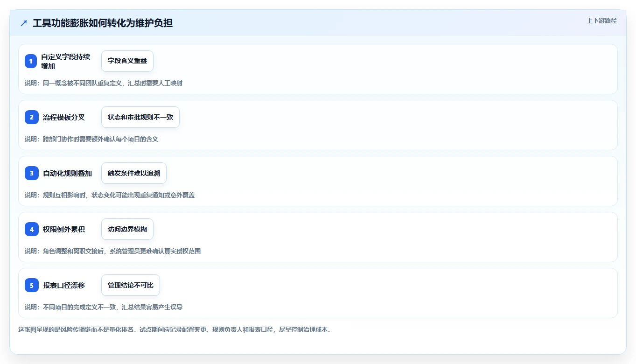
Task: Select the 自定义字段持续增加 heading
Action: 65,61
